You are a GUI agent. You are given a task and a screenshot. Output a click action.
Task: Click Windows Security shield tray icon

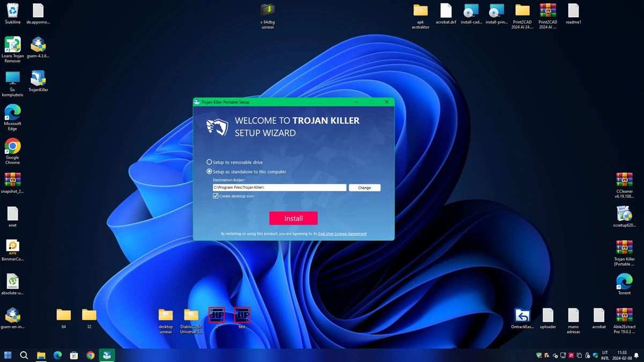pyautogui.click(x=595, y=356)
